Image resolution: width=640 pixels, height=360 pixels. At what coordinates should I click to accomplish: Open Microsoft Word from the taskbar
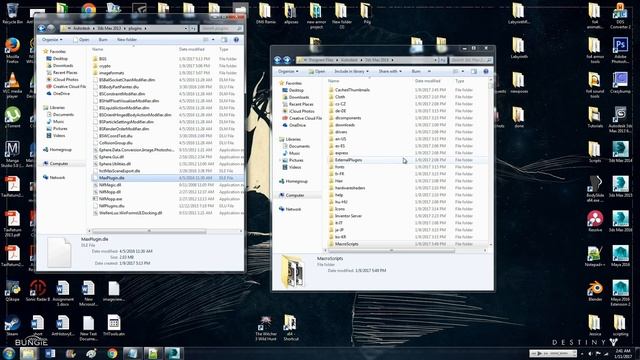(50, 353)
